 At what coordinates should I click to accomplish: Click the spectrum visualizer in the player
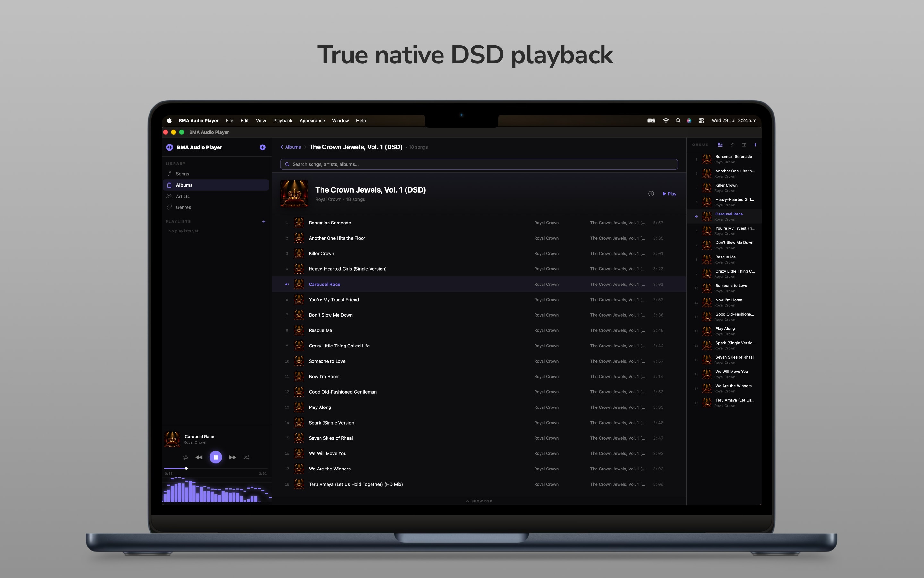click(217, 489)
